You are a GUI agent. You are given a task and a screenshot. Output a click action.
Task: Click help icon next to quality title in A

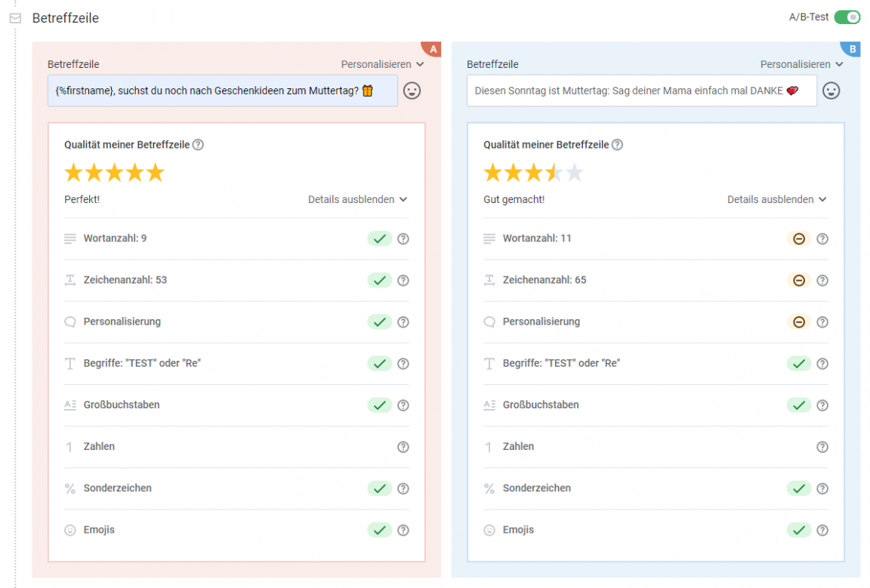click(198, 145)
